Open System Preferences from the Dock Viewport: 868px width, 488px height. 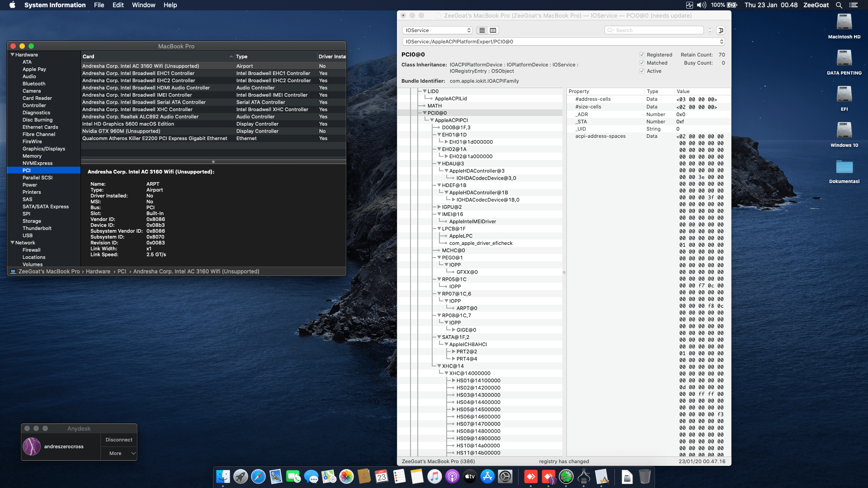click(x=505, y=476)
